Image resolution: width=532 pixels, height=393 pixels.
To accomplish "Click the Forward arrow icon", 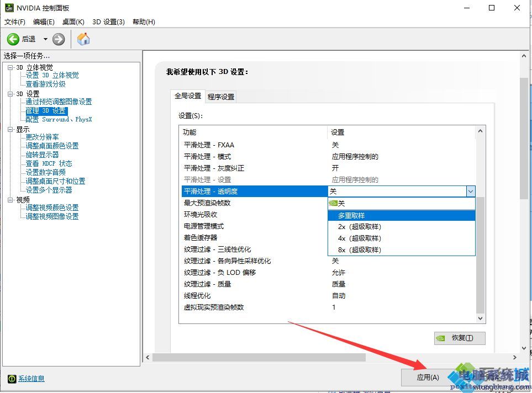I will (x=59, y=39).
